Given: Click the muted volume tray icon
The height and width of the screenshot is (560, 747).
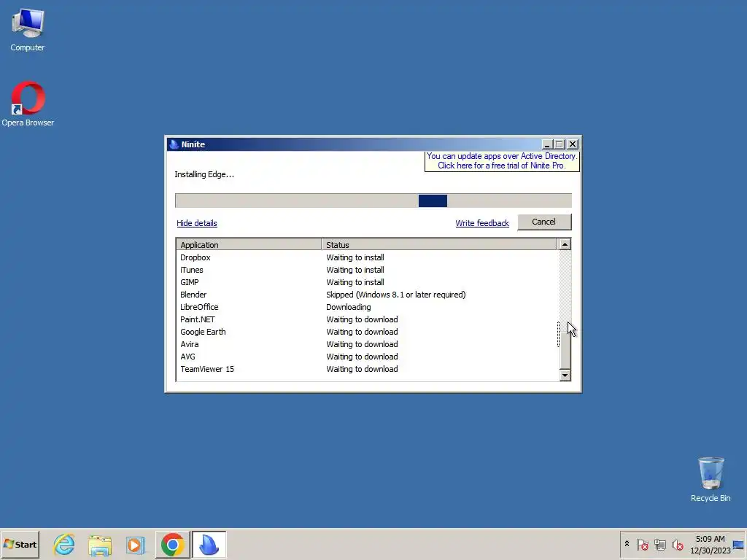Looking at the screenshot, I should (x=677, y=544).
